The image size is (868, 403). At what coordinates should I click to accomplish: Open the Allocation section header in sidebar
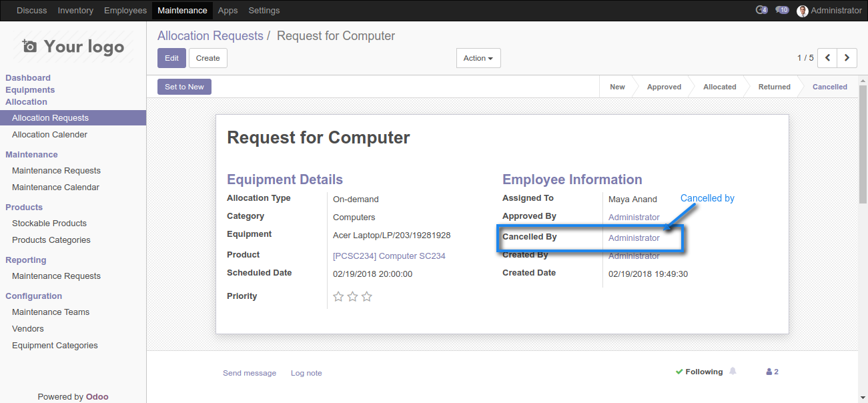pos(26,102)
